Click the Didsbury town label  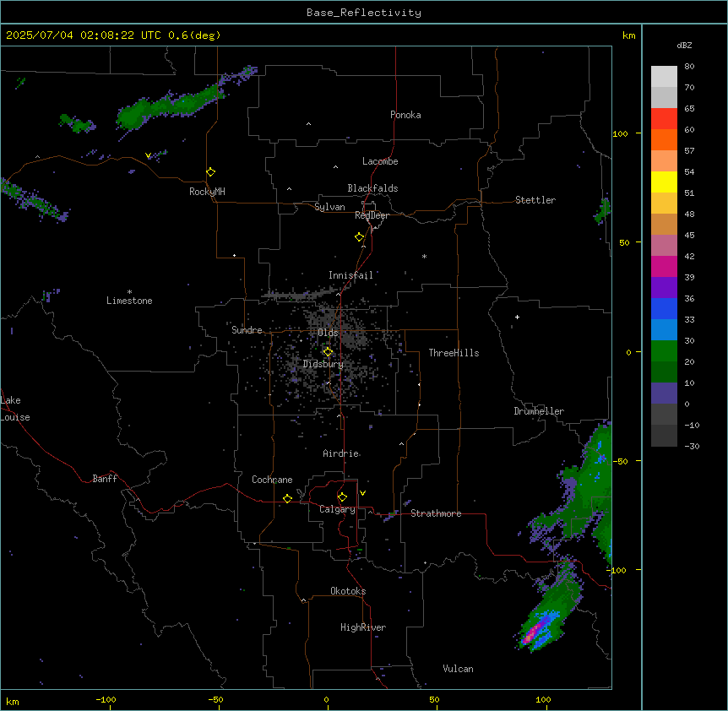click(x=323, y=364)
